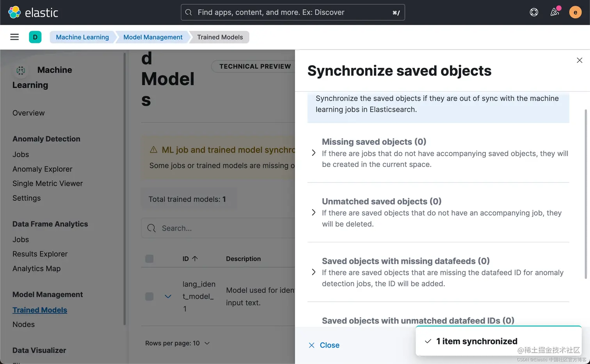Sort table by the ID column arrow
The height and width of the screenshot is (364, 590).
coord(195,259)
